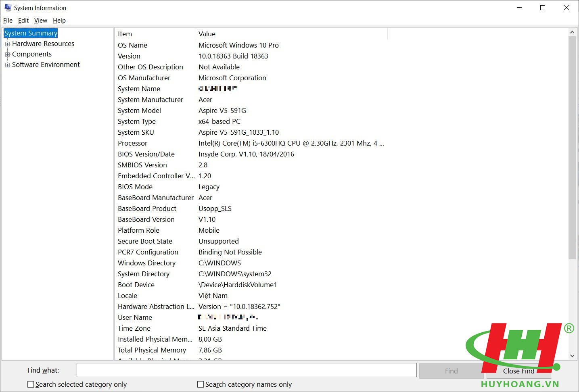Open the Edit menu

[x=23, y=21]
